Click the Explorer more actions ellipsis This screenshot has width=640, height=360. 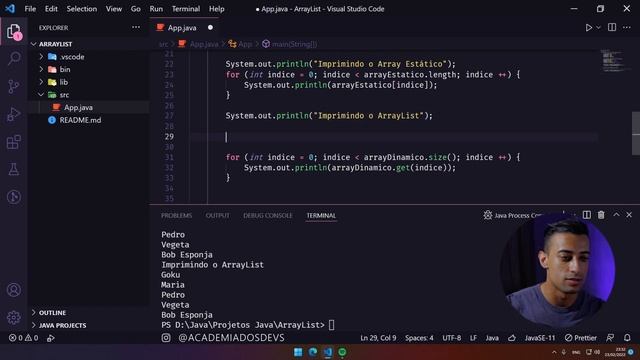(136, 27)
